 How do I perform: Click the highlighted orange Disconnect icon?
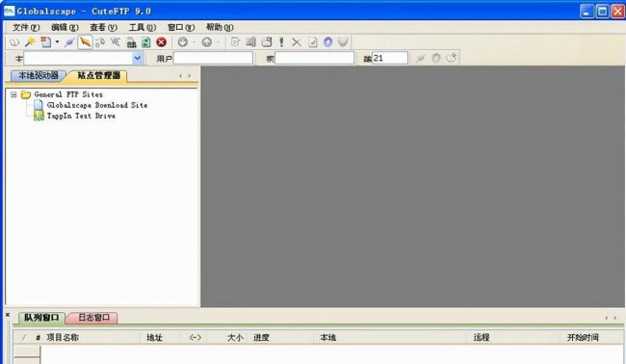click(x=85, y=42)
